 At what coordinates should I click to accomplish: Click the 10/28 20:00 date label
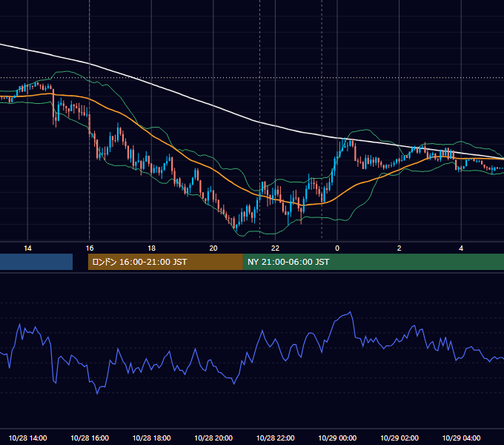click(x=213, y=438)
